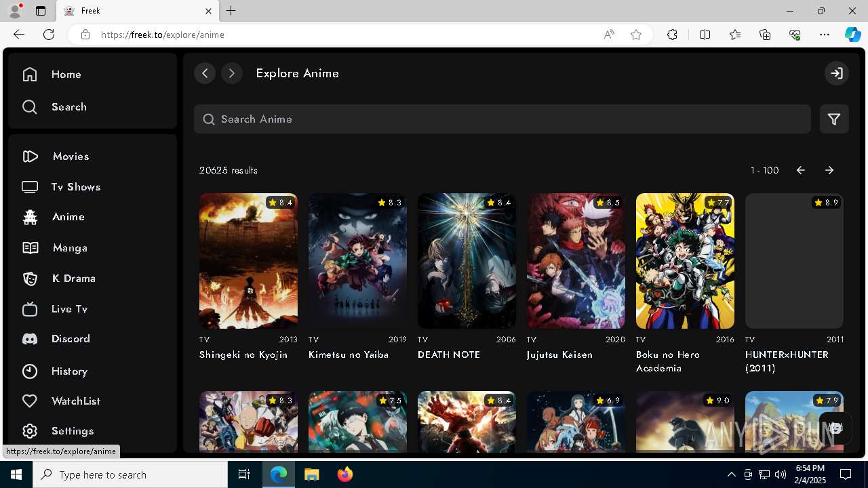
Task: Go to previous results page arrow
Action: (x=801, y=170)
